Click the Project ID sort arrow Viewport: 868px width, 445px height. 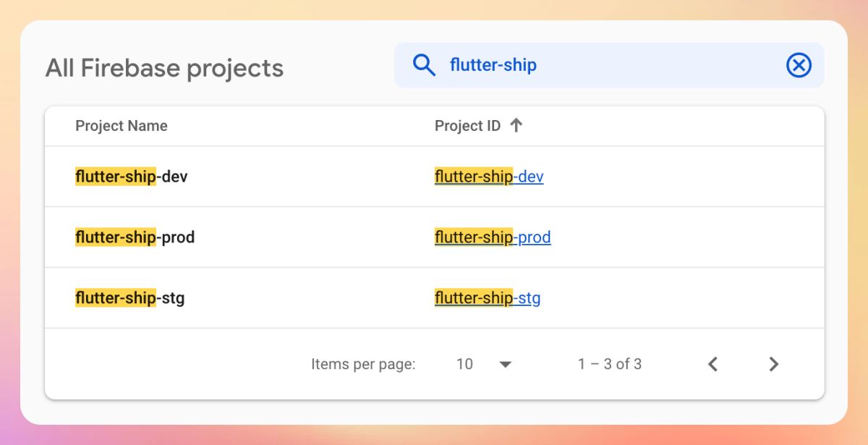[516, 125]
